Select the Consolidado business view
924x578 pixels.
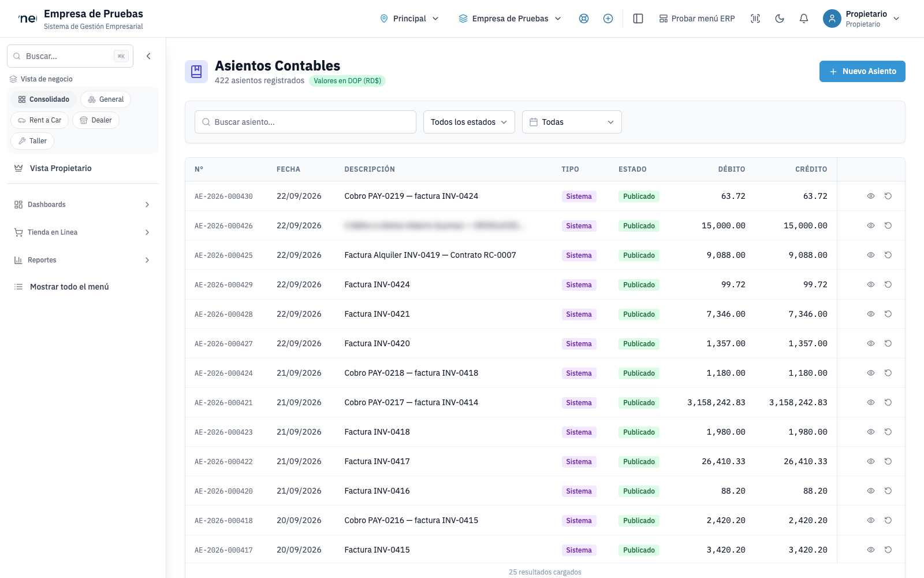click(43, 99)
